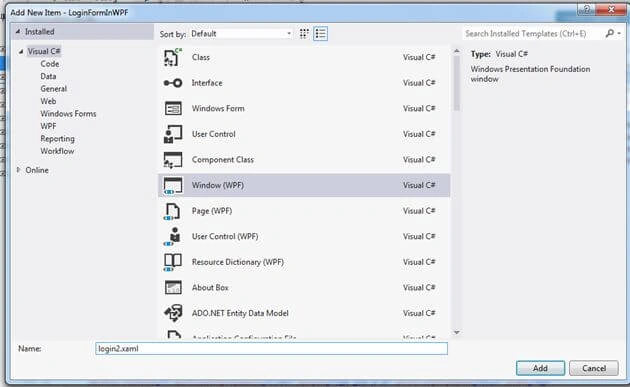Click the 'Class' template name
The image size is (630, 387).
coord(201,57)
